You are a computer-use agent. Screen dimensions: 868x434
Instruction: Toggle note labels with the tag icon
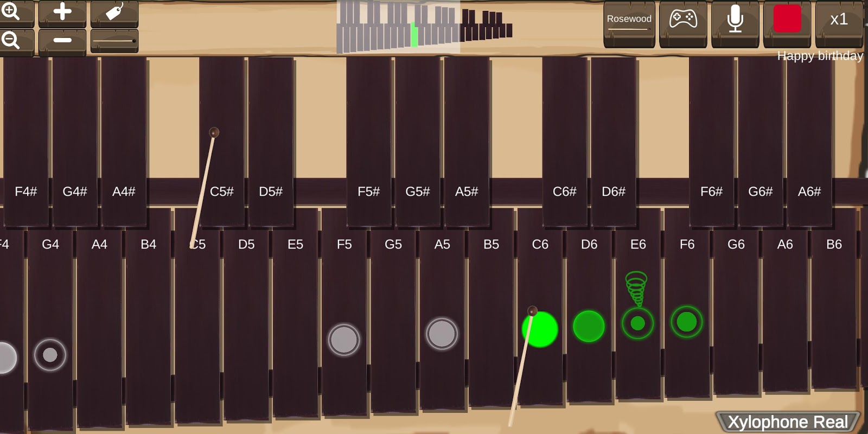pyautogui.click(x=114, y=12)
